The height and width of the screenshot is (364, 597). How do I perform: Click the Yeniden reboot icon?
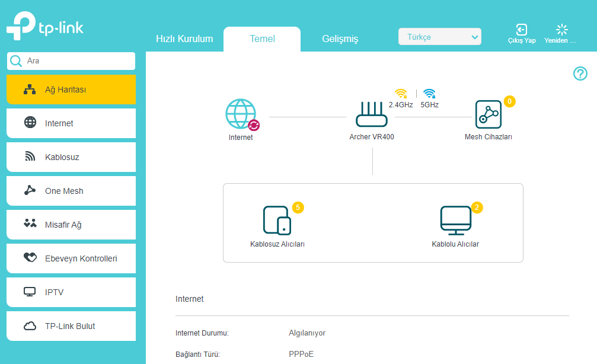tap(561, 30)
